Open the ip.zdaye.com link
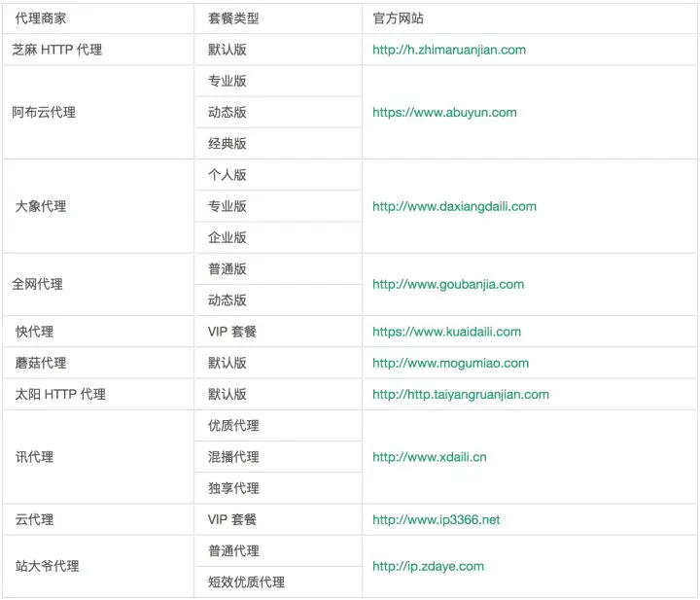The image size is (700, 600). (428, 567)
